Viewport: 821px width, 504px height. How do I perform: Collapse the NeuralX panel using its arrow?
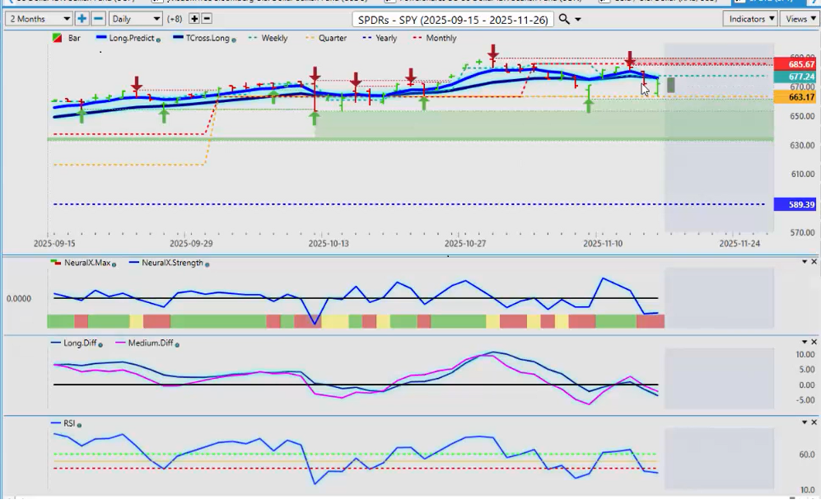[805, 262]
